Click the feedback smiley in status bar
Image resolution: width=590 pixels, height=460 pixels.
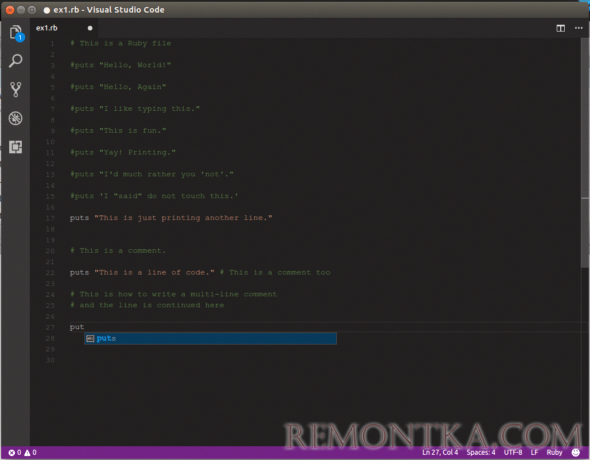pyautogui.click(x=575, y=452)
